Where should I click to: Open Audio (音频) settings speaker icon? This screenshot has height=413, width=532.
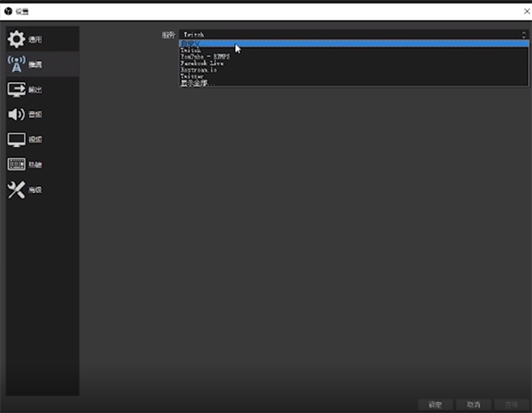(16, 114)
